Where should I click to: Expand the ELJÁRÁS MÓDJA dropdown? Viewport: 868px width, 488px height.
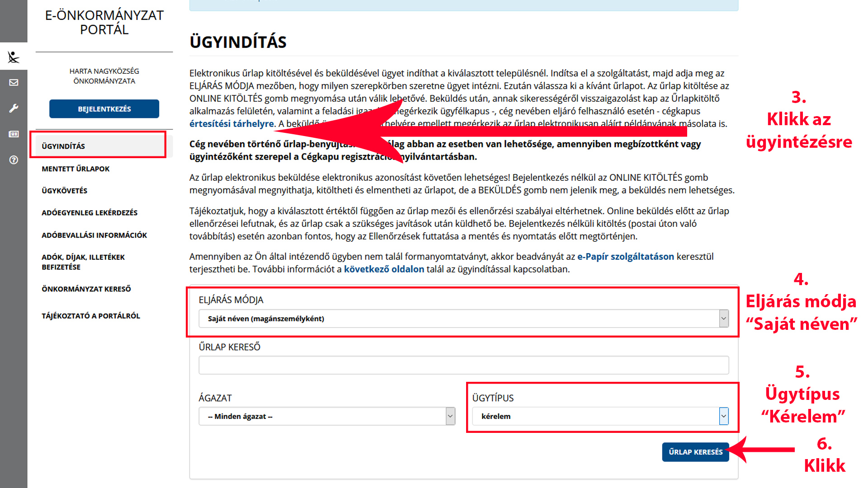[464, 319]
